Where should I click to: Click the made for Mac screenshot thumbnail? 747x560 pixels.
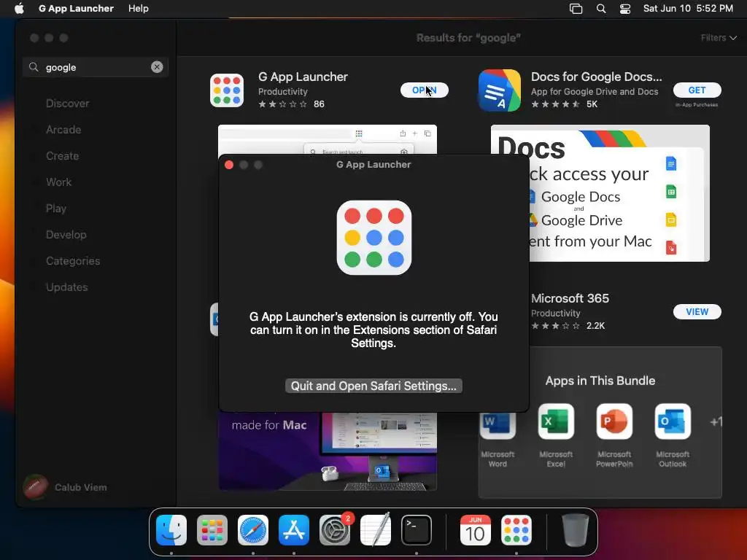(x=328, y=451)
